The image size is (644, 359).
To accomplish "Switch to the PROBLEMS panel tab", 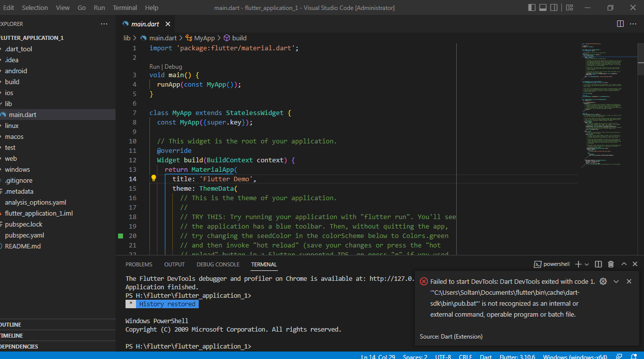I will [139, 264].
